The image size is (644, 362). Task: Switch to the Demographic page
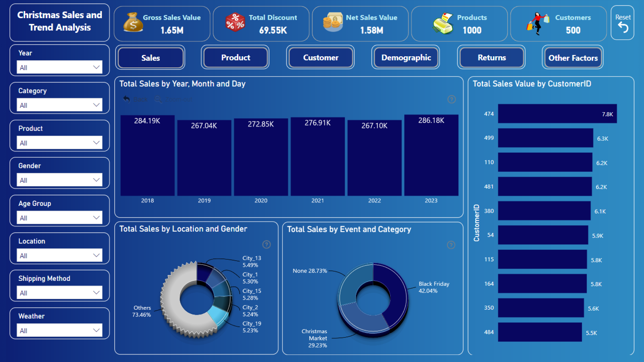[406, 57]
